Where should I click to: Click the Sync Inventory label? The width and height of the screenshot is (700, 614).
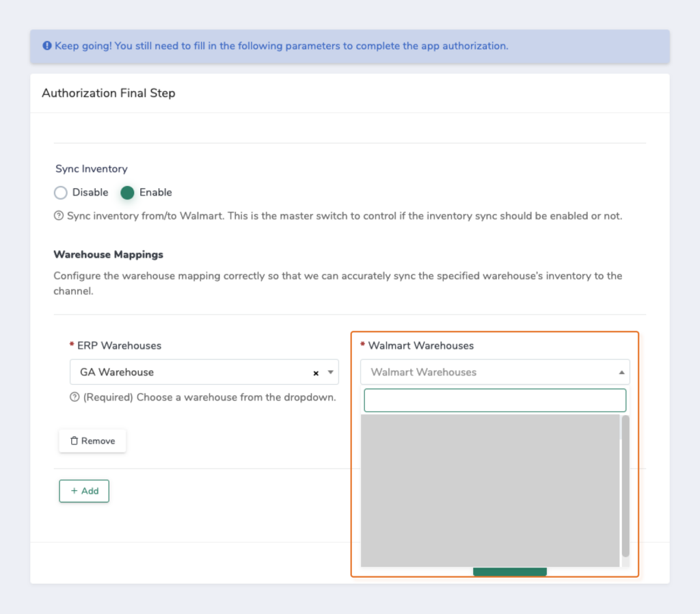92,169
